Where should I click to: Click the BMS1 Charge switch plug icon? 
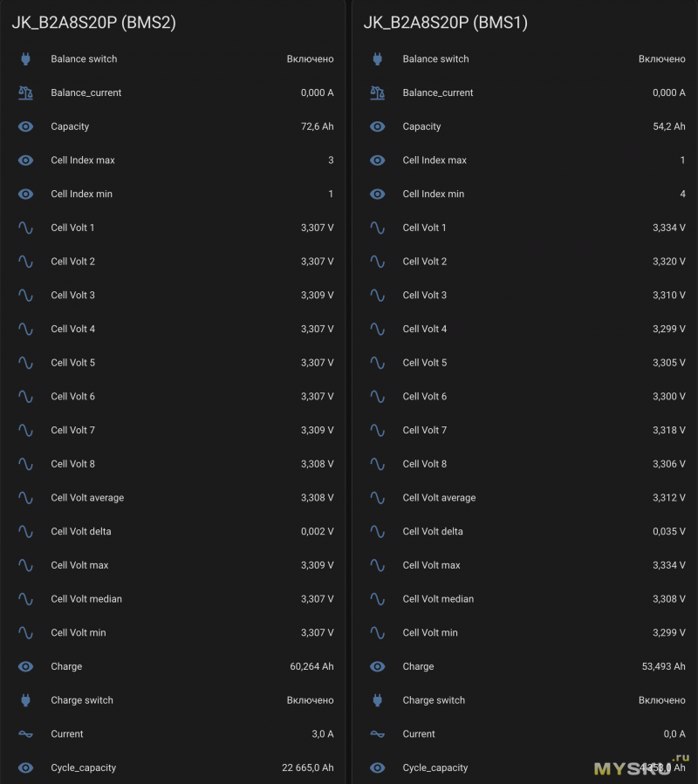click(377, 700)
